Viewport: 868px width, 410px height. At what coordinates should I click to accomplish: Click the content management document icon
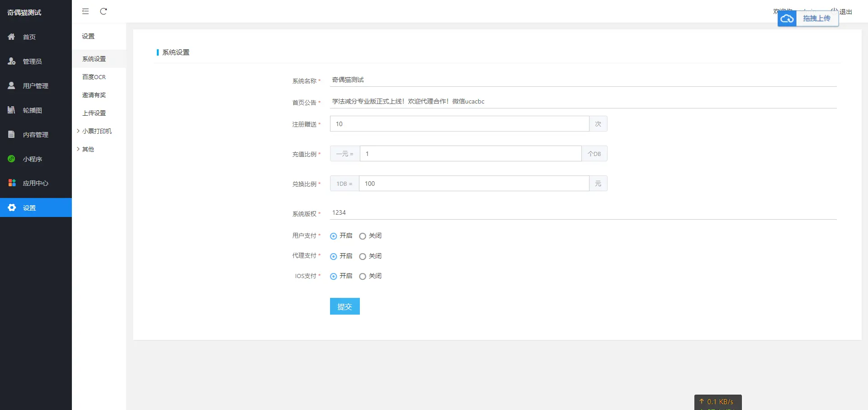tap(12, 134)
